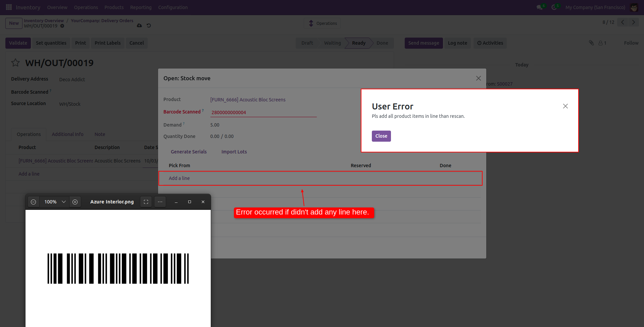The height and width of the screenshot is (327, 644).
Task: Select the Draft status stage
Action: [307, 43]
